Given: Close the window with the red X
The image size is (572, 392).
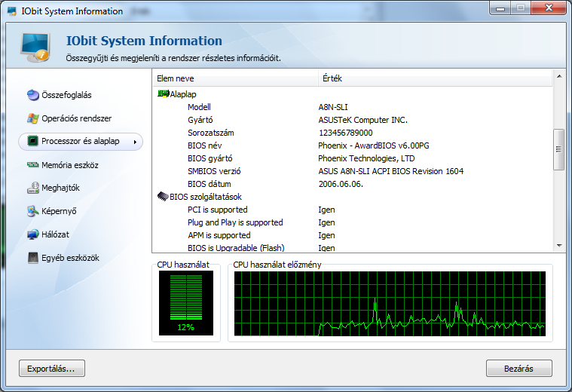Looking at the screenshot, I should click(x=549, y=8).
